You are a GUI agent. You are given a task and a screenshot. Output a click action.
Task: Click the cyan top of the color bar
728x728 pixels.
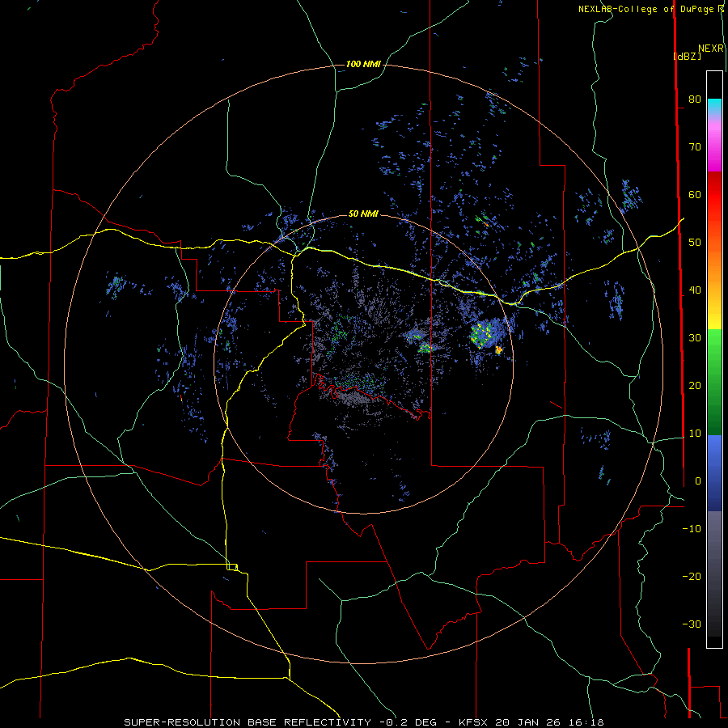pos(714,105)
